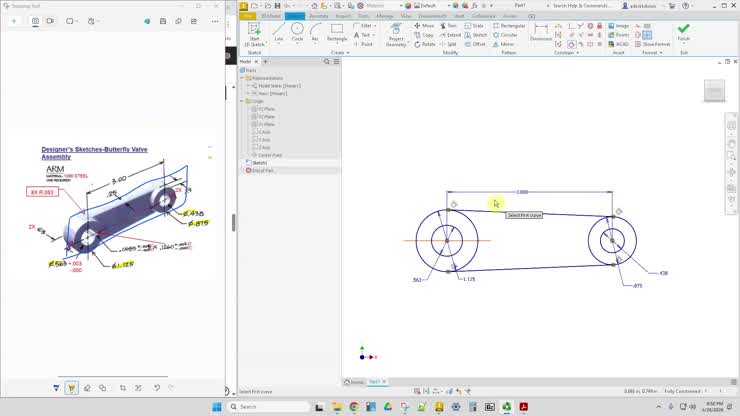Use the Split command
This screenshot has height=416, width=740.
(448, 44)
